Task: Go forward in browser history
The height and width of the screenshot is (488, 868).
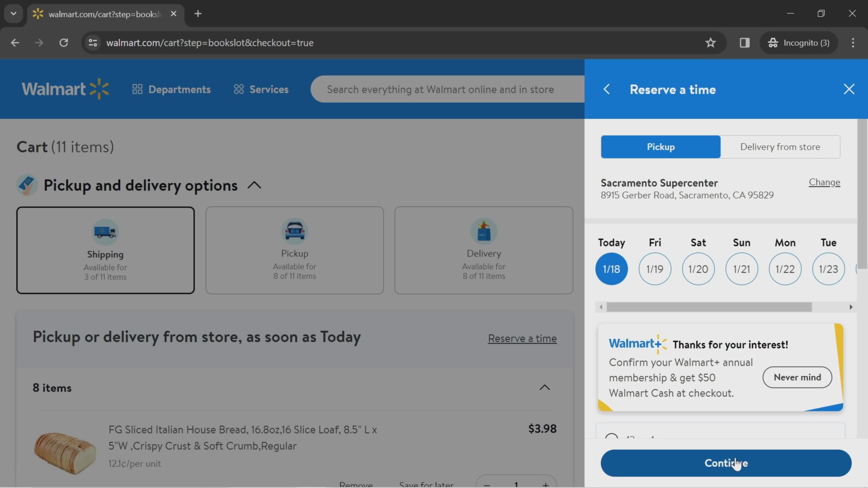Action: [x=39, y=43]
